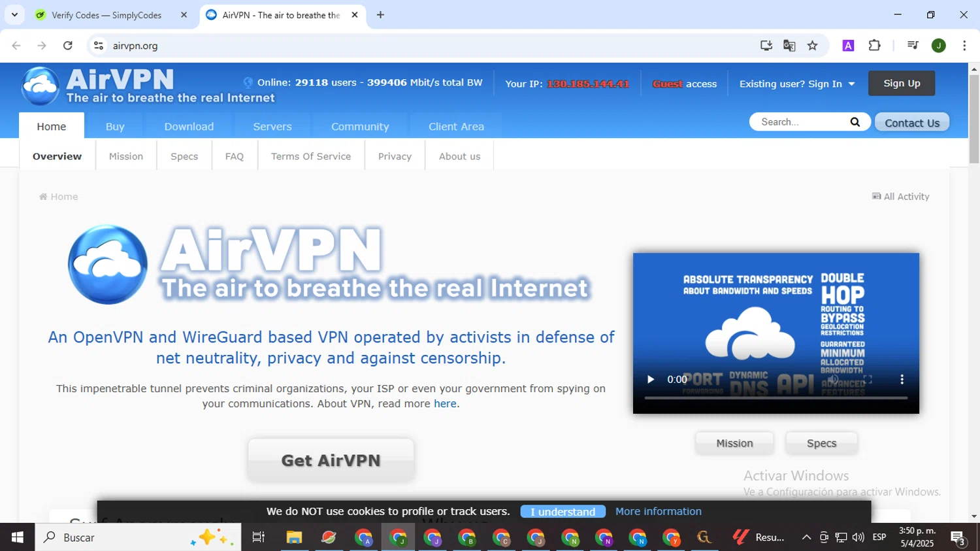Click Mission button below video
The image size is (980, 551).
[x=734, y=443]
